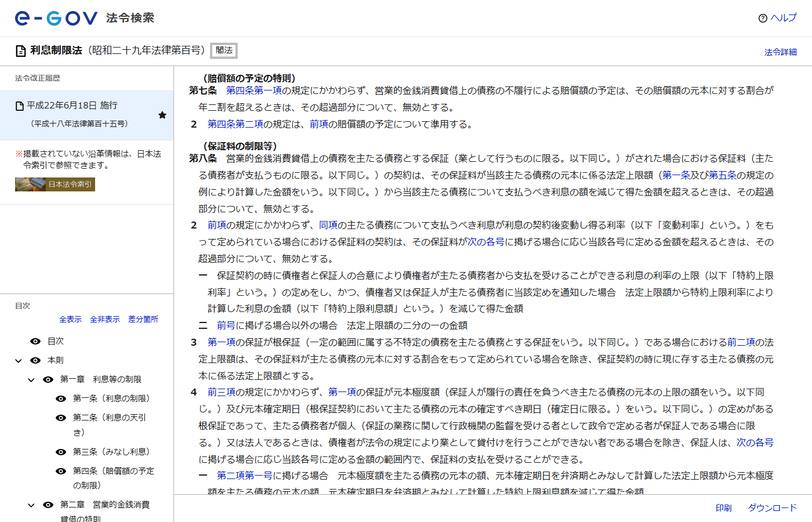Open 前二項 link in paragraph 3
The image size is (812, 522).
pos(741,342)
